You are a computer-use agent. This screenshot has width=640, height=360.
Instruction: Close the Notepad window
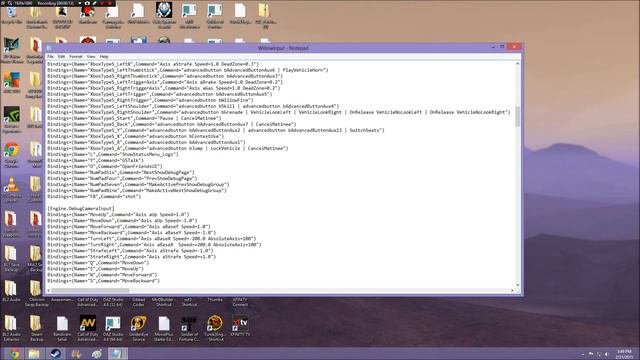tap(514, 47)
